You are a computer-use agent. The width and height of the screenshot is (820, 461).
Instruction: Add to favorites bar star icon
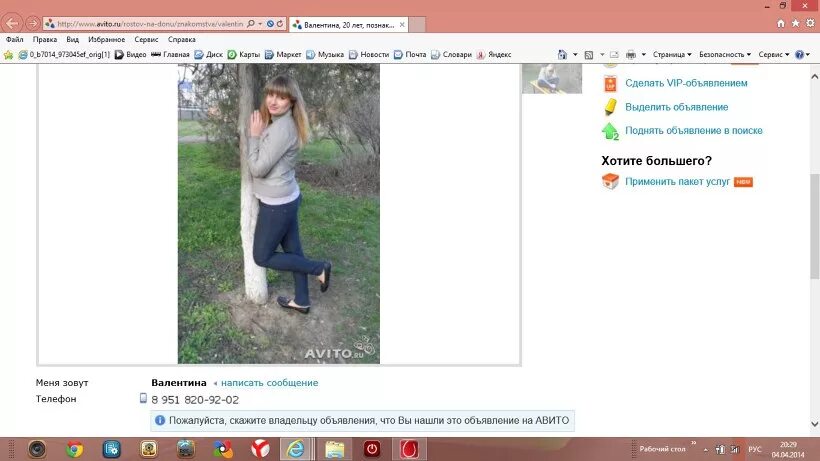point(8,54)
